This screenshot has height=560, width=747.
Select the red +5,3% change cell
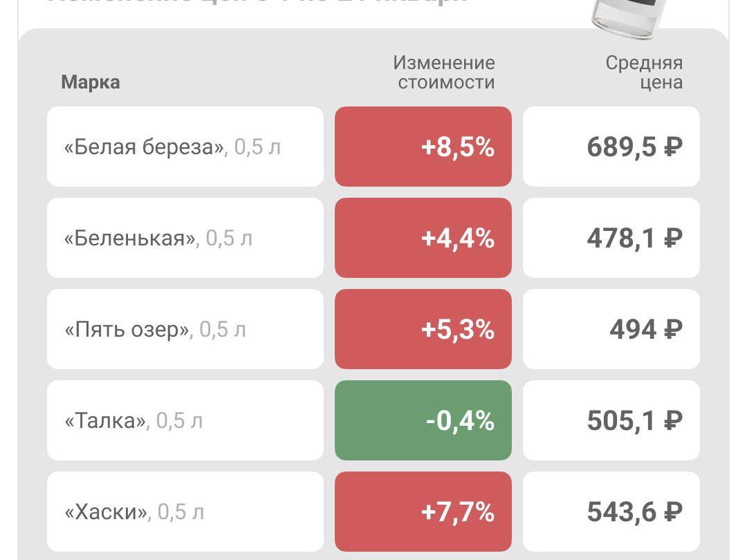tap(423, 329)
